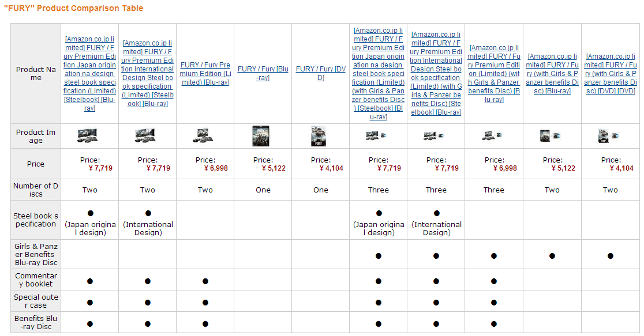644x336 pixels.
Task: Select the "Girls & Panzer Benefits Blu-ray Disc" row header
Action: [x=36, y=254]
